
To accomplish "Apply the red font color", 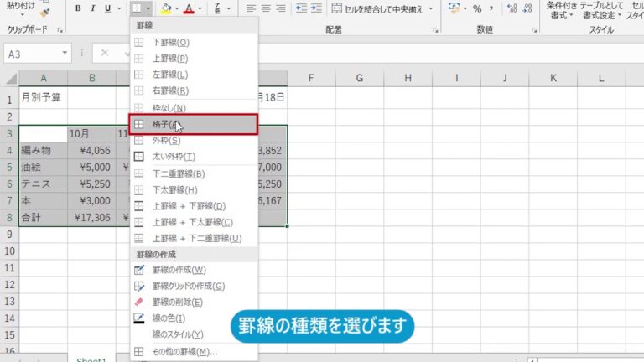I will (x=189, y=8).
